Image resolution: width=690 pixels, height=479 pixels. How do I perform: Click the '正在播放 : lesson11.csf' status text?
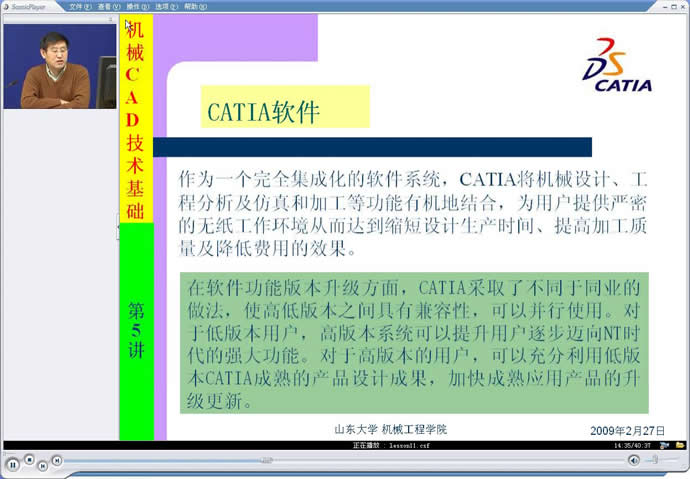(x=391, y=446)
